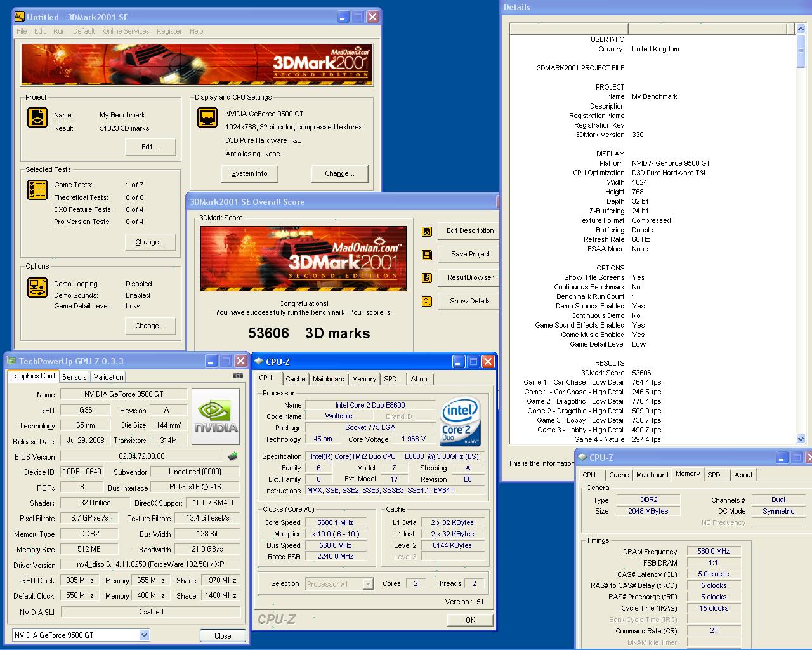Click Change... in Options section
This screenshot has width=812, height=650.
pyautogui.click(x=150, y=326)
